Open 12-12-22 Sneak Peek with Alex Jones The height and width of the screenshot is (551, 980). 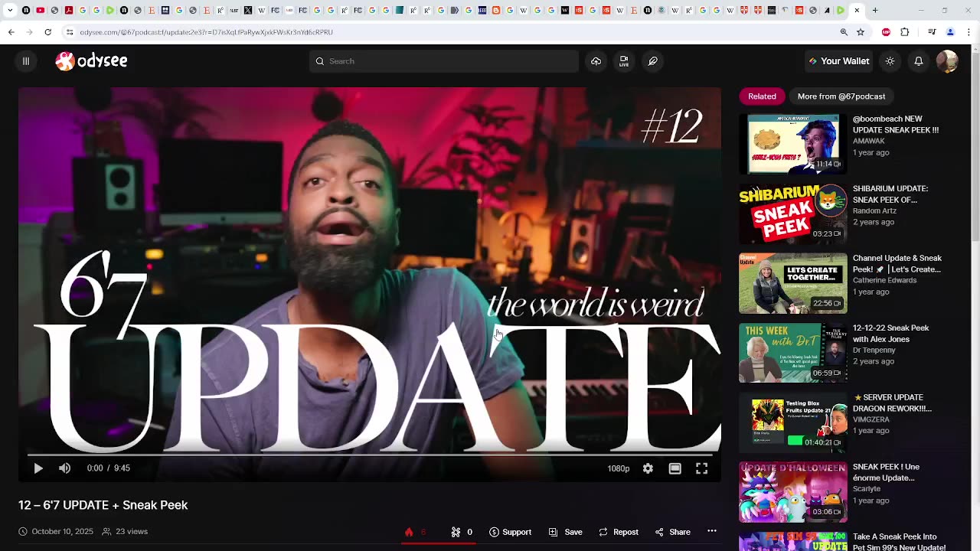tap(890, 334)
